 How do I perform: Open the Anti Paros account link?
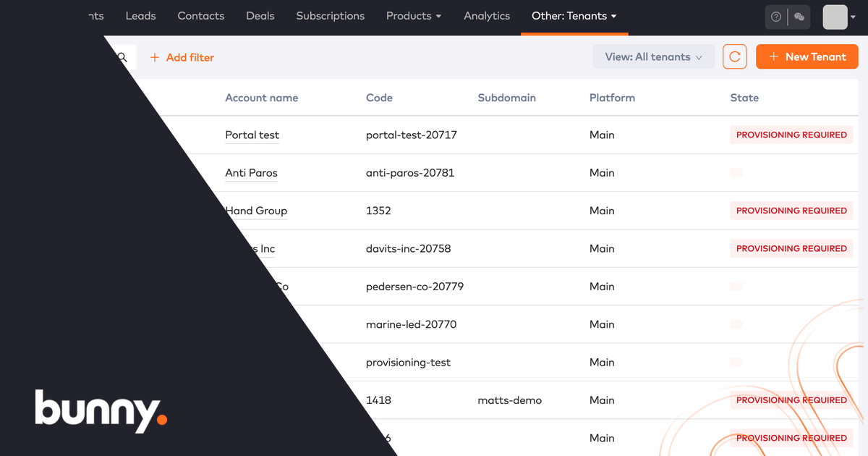(x=251, y=173)
